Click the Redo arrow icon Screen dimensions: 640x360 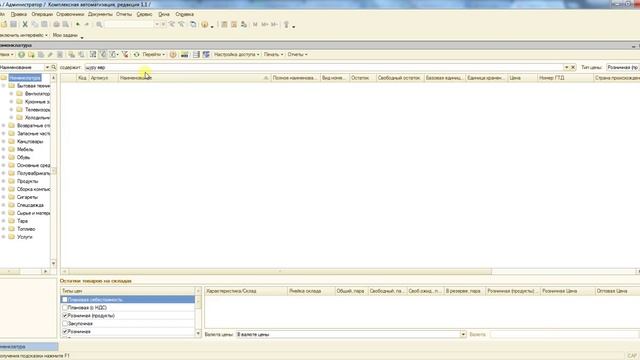tap(87, 24)
